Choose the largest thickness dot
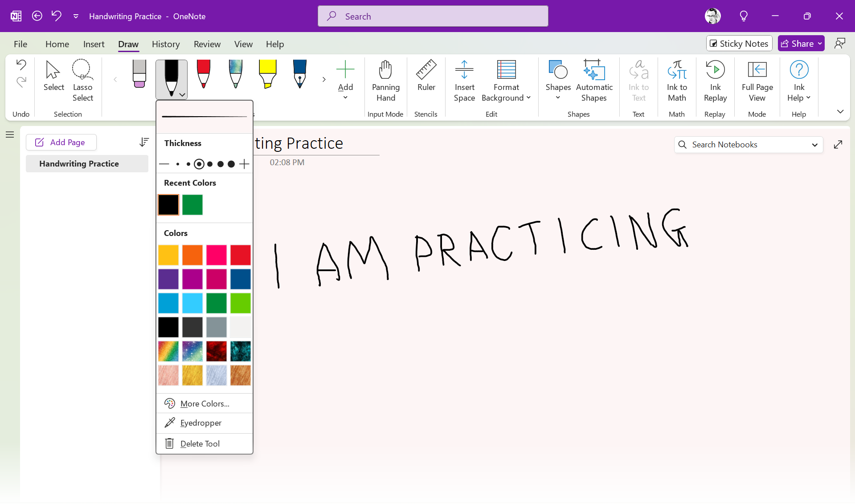Image resolution: width=855 pixels, height=504 pixels. 231,164
